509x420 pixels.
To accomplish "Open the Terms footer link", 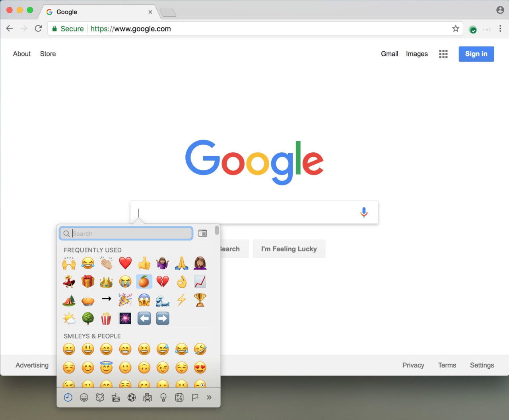I will (x=447, y=365).
